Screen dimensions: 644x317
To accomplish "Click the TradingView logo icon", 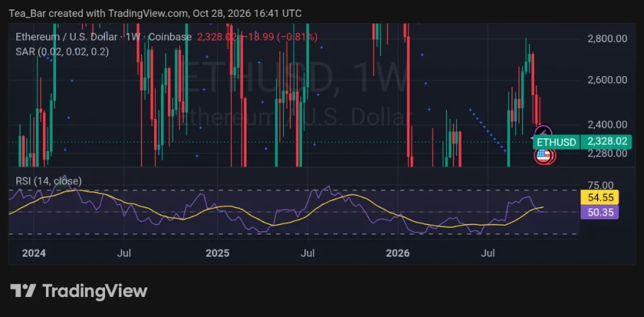I will click(x=23, y=291).
